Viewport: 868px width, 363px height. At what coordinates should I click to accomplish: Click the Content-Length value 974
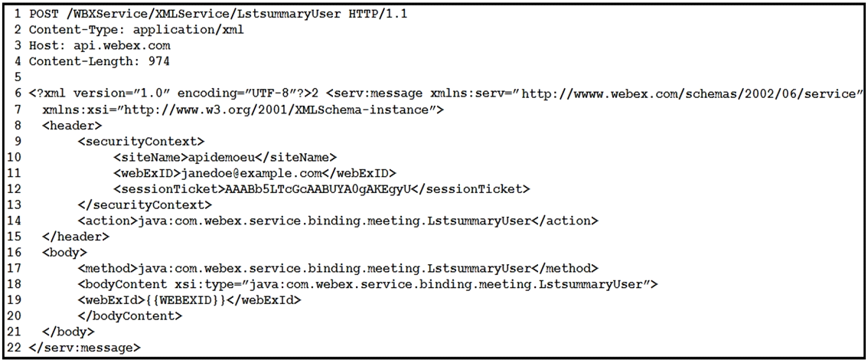pyautogui.click(x=159, y=61)
